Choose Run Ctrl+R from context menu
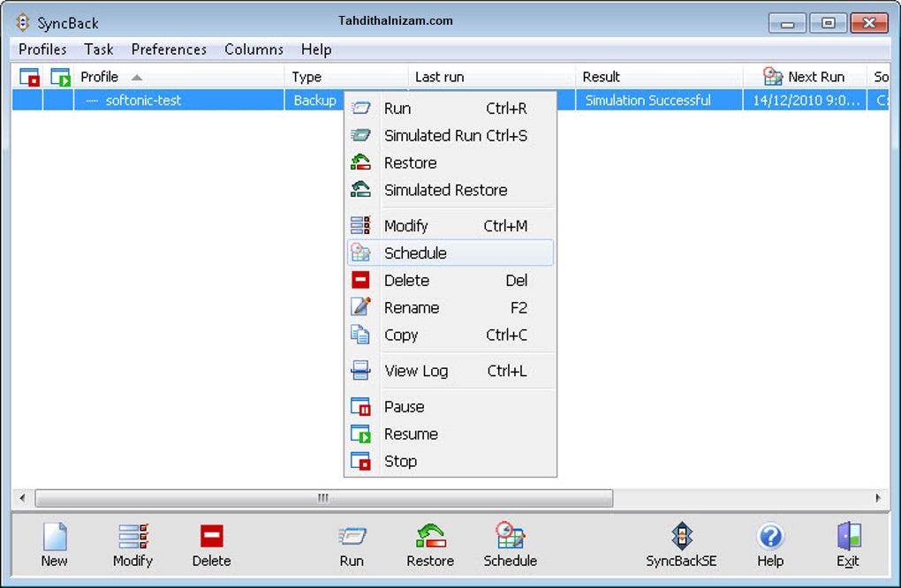The width and height of the screenshot is (901, 588). point(450,108)
